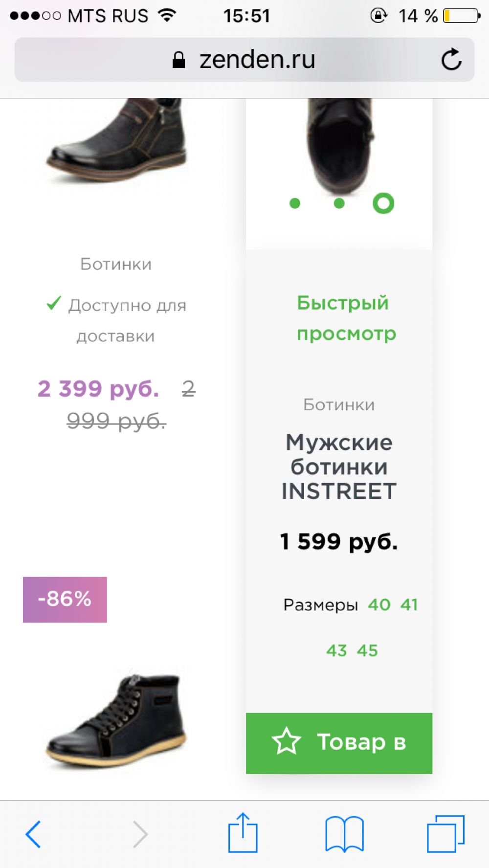Tap the Safari back arrow
The height and width of the screenshot is (868, 489).
33,834
